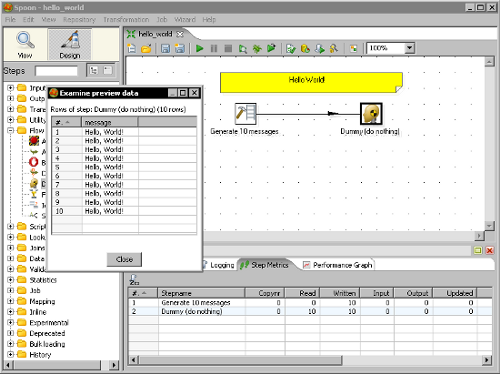The image size is (500, 374).
Task: Open a file with the folder icon
Action: coord(146,49)
